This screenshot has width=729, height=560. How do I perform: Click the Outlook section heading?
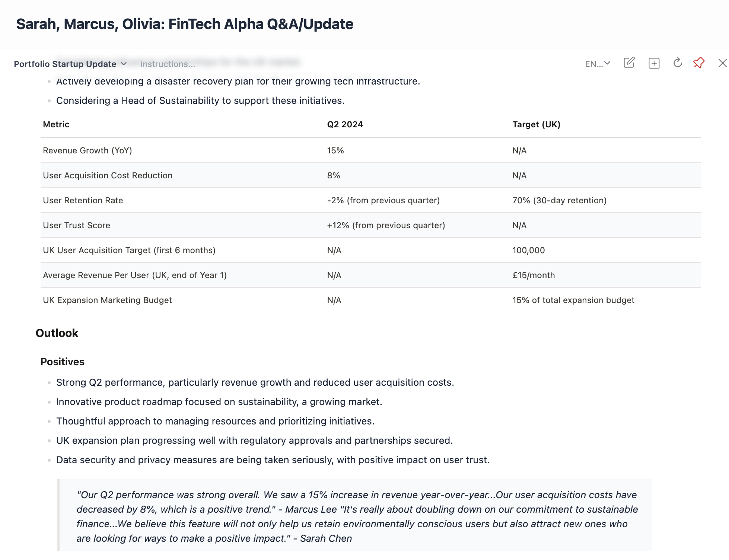[57, 333]
